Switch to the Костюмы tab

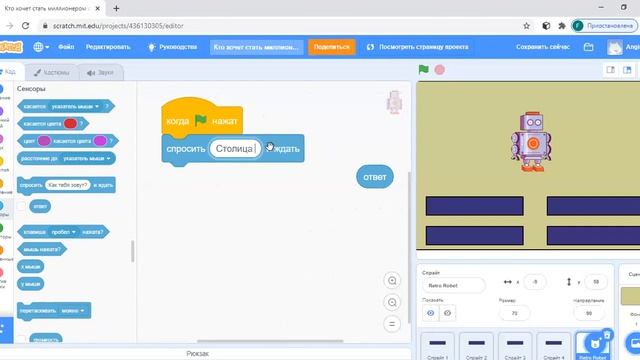pos(51,72)
